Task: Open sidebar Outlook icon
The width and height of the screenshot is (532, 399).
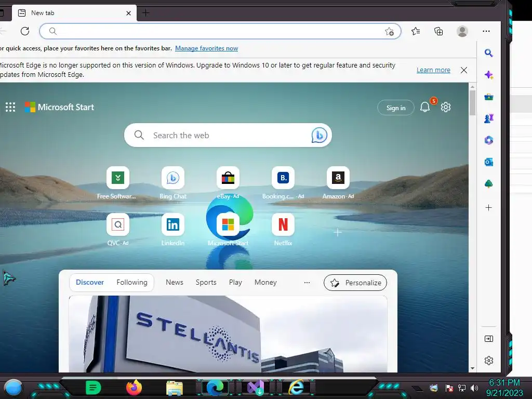Action: point(488,162)
